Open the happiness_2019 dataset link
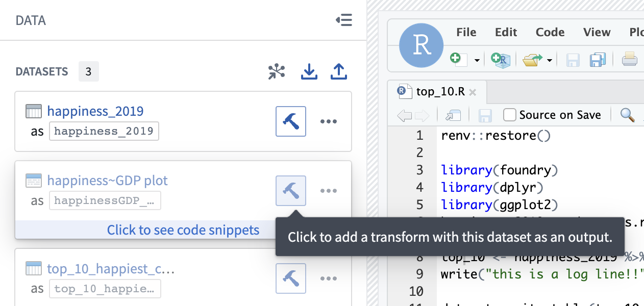Image resolution: width=644 pixels, height=306 pixels. click(x=95, y=111)
